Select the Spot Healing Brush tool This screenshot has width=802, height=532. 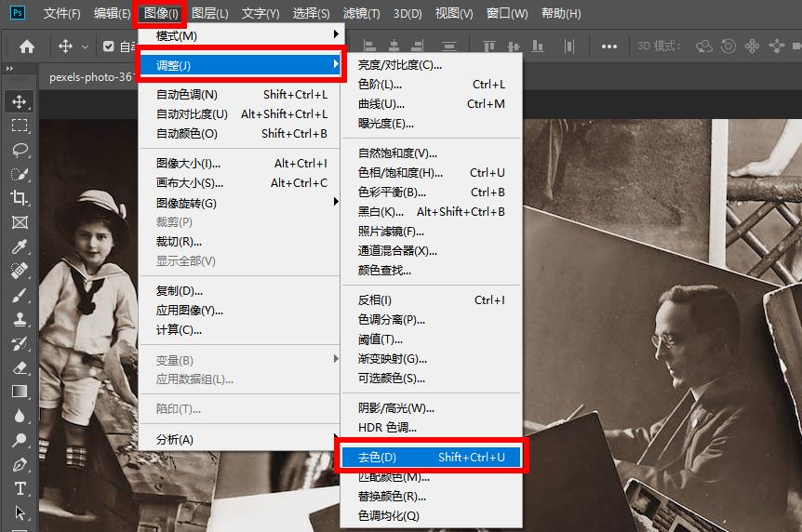pos(20,271)
